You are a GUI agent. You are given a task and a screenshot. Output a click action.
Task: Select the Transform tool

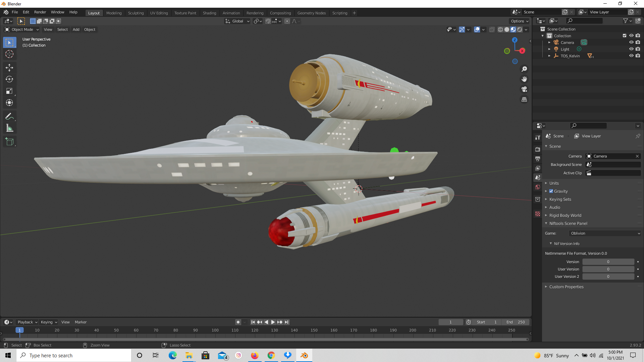tap(9, 103)
